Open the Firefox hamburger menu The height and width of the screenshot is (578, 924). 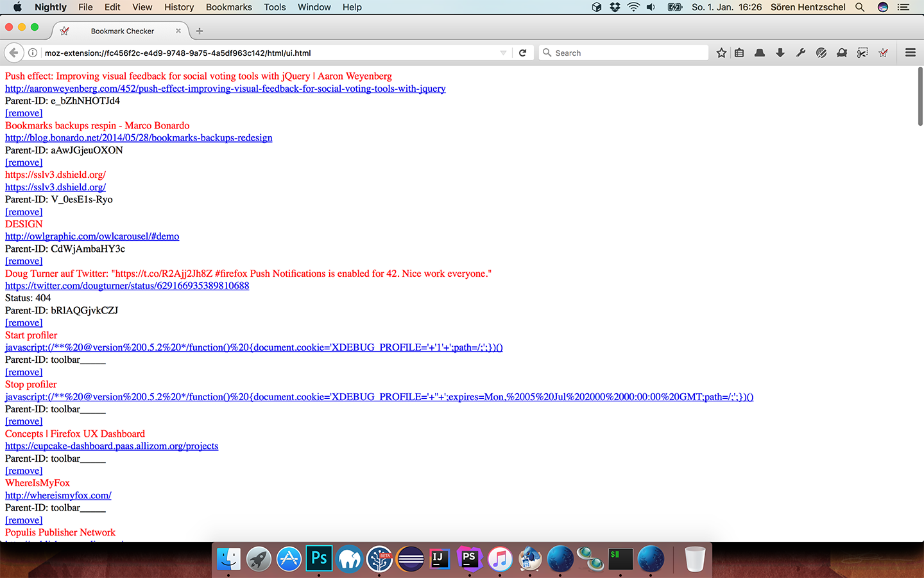[910, 53]
